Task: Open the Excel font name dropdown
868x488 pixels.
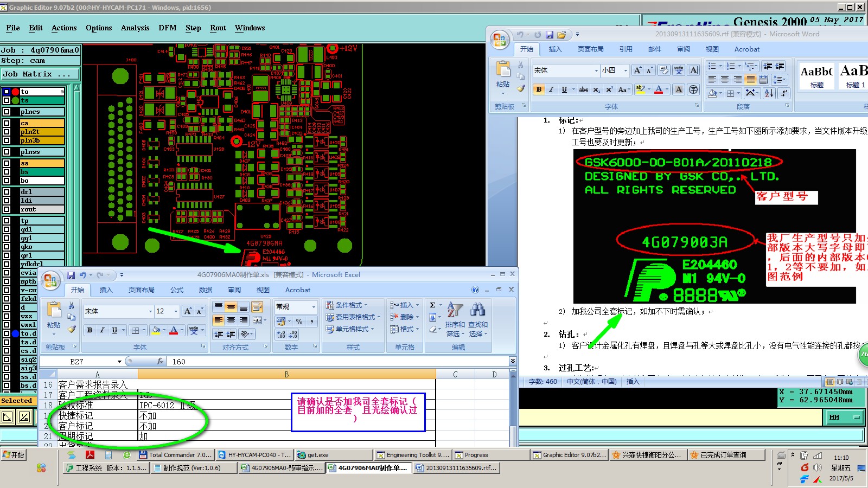Action: (150, 311)
